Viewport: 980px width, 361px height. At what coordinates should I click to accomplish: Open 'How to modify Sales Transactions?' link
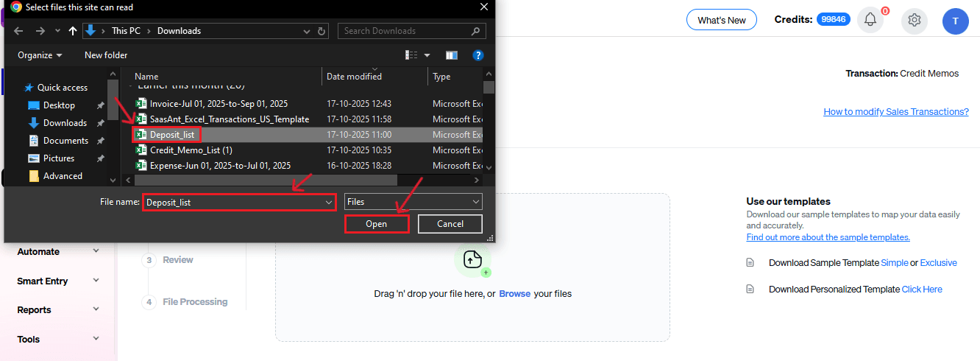(896, 112)
